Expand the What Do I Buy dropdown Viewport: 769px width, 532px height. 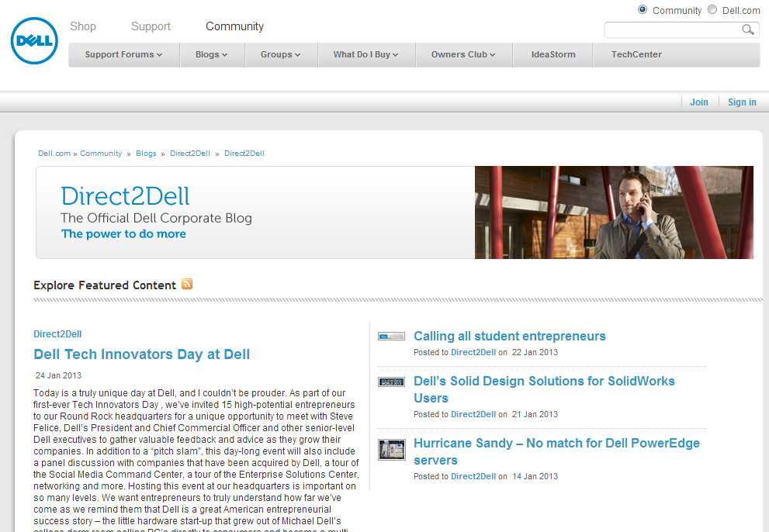point(365,54)
